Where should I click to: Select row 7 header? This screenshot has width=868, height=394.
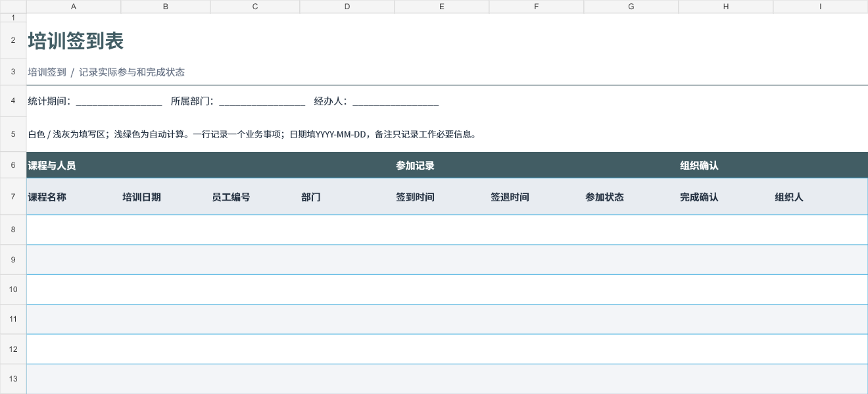pos(13,197)
